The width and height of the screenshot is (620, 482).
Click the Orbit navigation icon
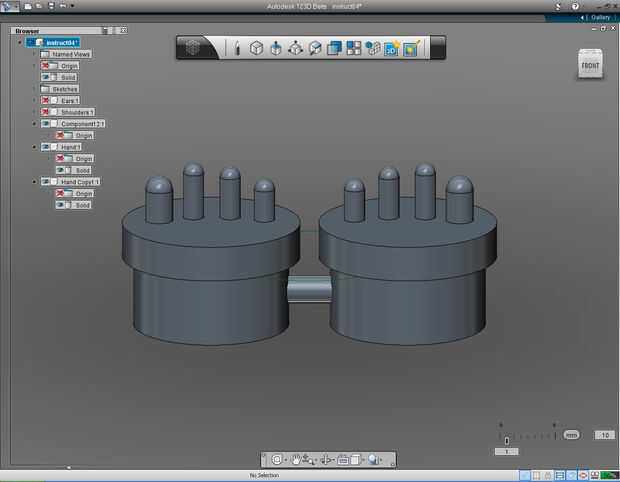pyautogui.click(x=277, y=459)
